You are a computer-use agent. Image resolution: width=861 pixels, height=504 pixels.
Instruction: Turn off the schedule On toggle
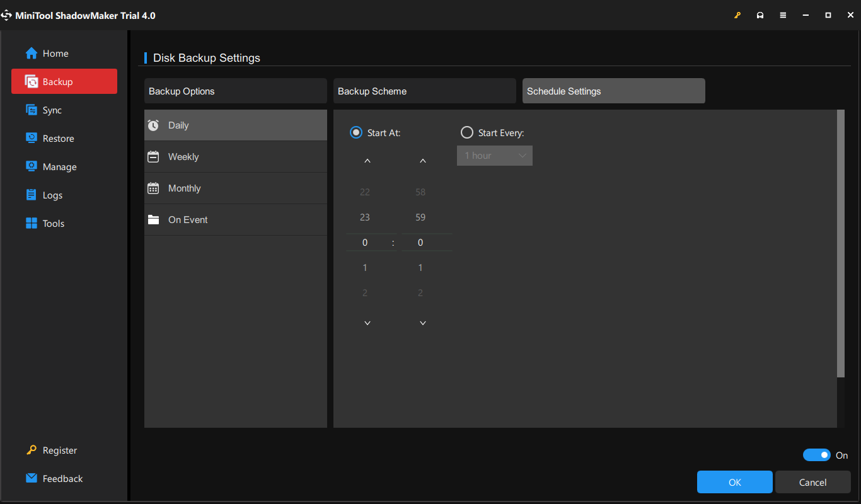pos(817,454)
